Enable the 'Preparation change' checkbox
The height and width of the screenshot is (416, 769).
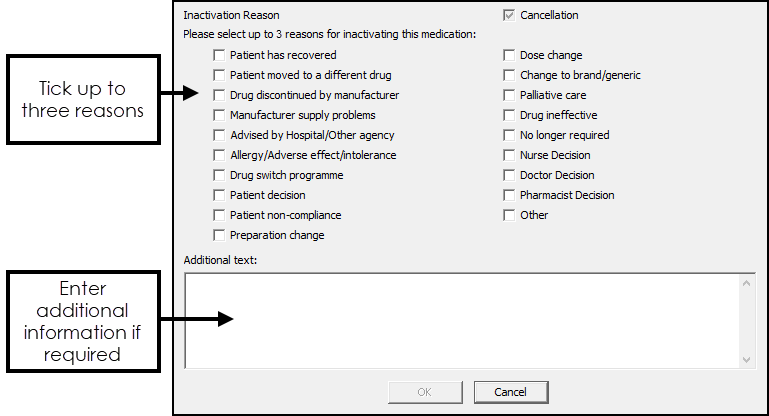(219, 236)
